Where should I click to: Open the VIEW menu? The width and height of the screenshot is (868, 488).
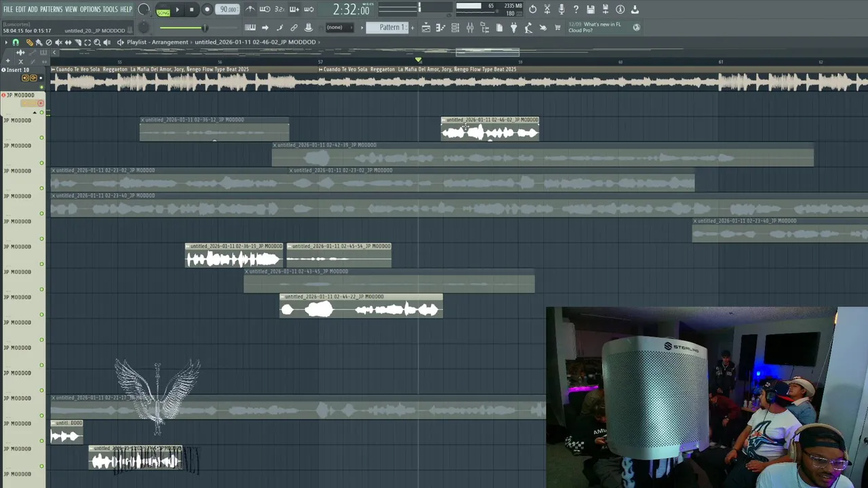(x=71, y=9)
